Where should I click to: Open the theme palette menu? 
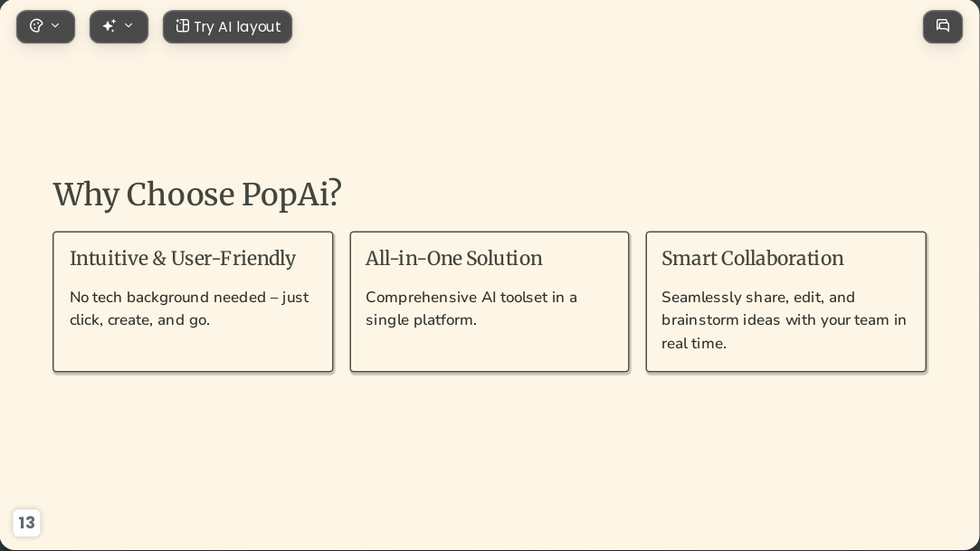[45, 27]
